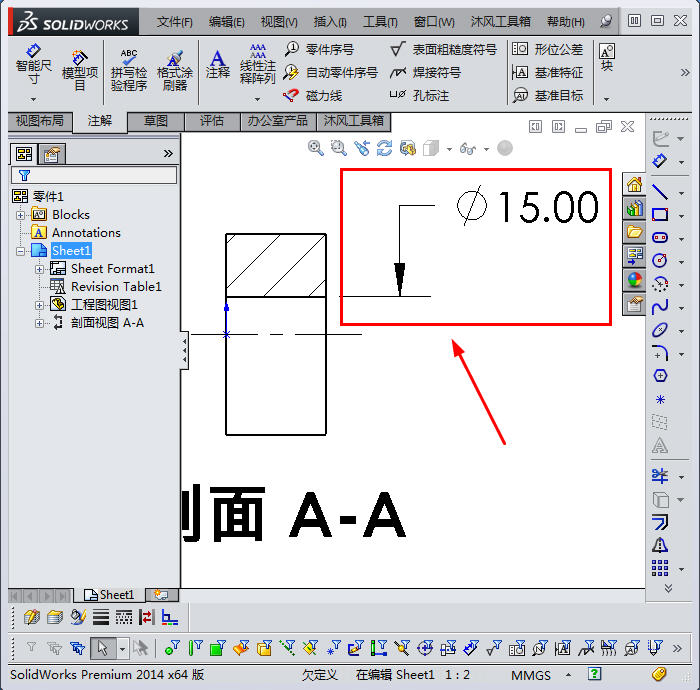Open the Spell Checker (拼写检验程序) tool
700x690 pixels.
click(128, 70)
